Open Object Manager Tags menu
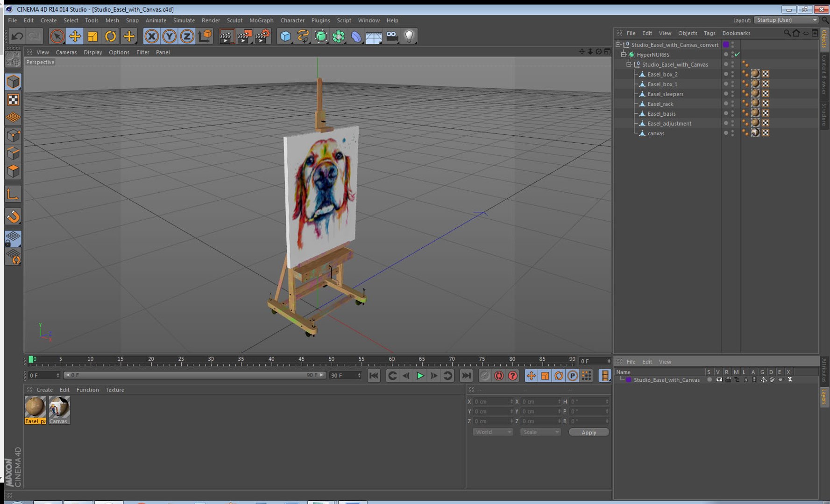 pos(709,33)
